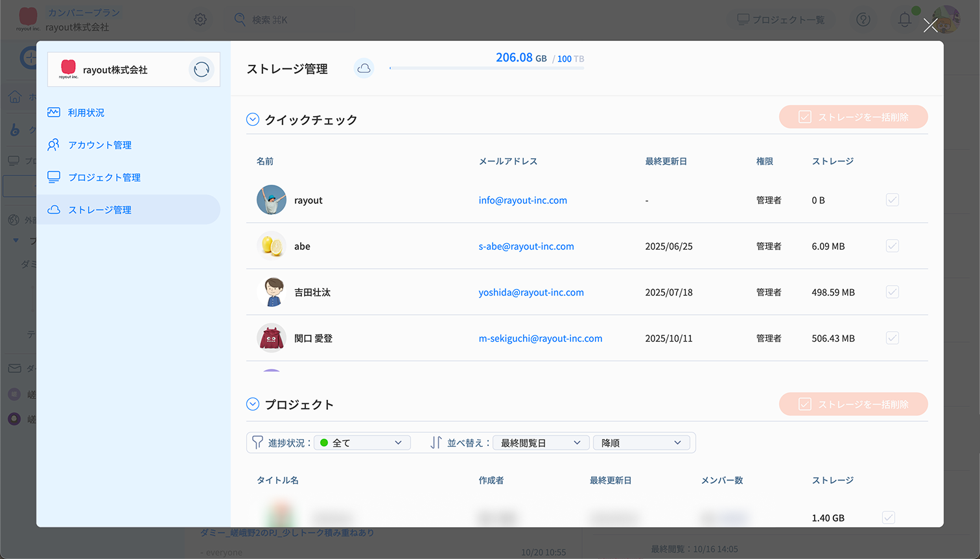The width and height of the screenshot is (980, 559).
Task: Click the cloud icon next to ストレージ管理 title
Action: (x=364, y=68)
